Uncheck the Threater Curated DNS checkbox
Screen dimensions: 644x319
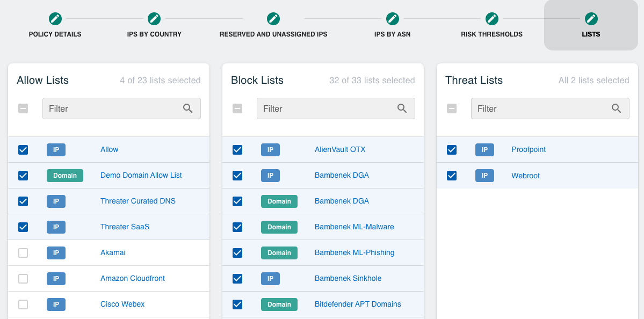pyautogui.click(x=23, y=201)
